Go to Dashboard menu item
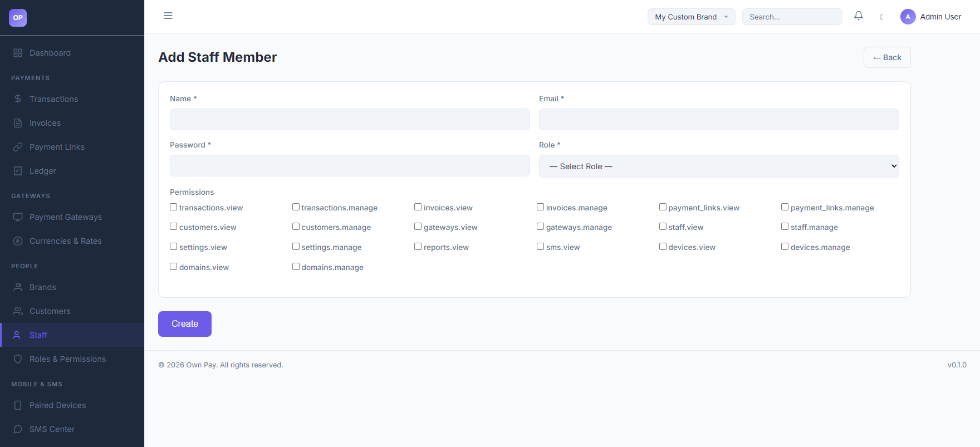 click(x=72, y=53)
